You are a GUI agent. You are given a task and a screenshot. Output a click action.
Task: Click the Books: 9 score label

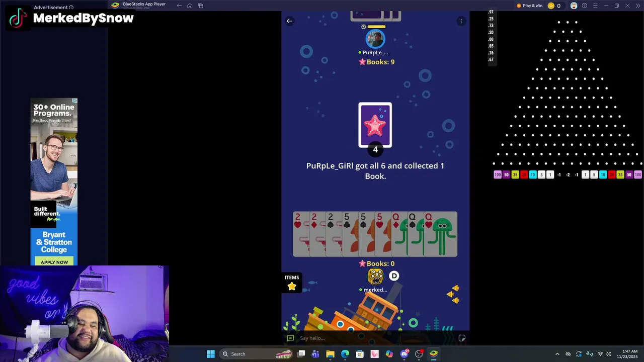(376, 62)
